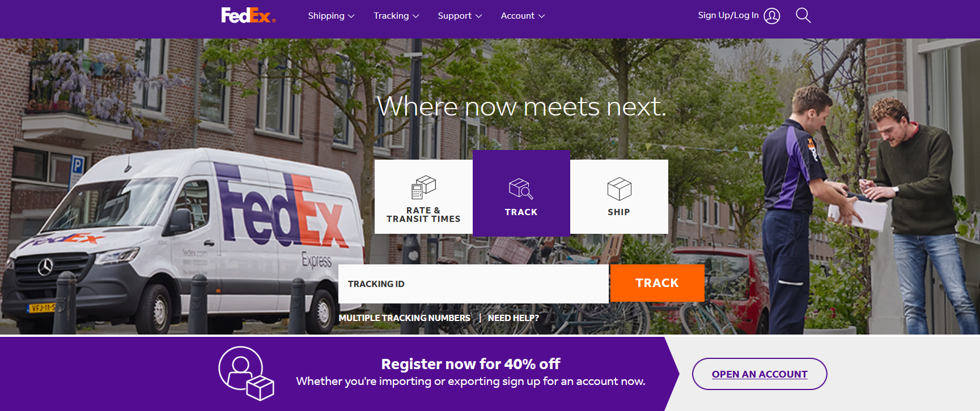The height and width of the screenshot is (411, 980).
Task: Switch to the RATE & TRANSIT TIMES tile
Action: [423, 196]
